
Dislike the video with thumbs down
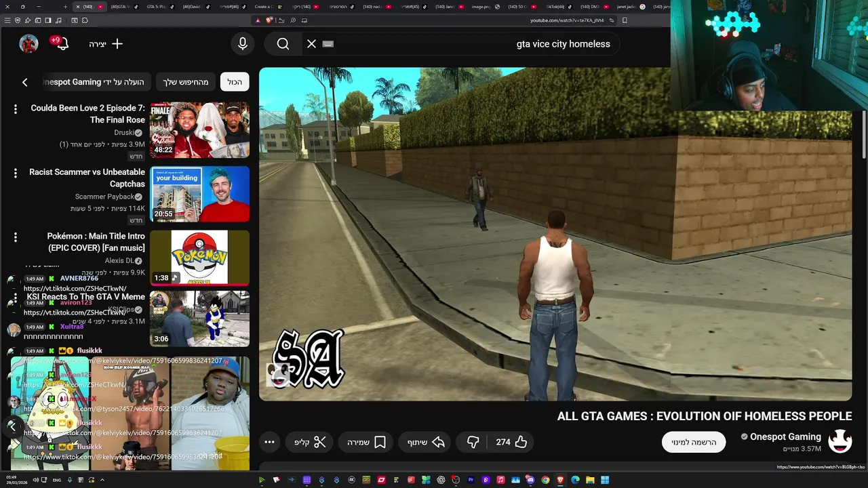pyautogui.click(x=473, y=442)
